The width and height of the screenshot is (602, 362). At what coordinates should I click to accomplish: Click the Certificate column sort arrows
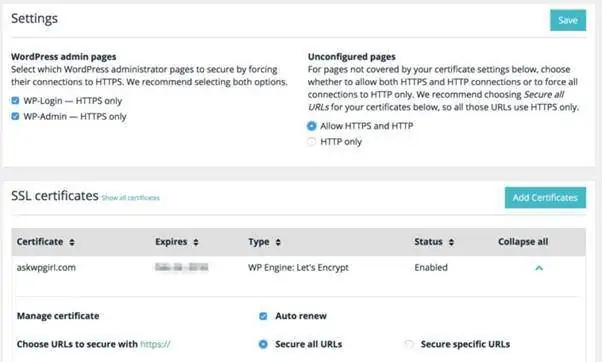[x=72, y=242]
